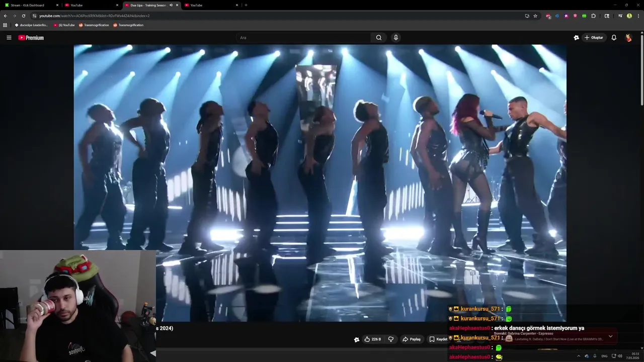Open the Chrome profile avatar

click(x=629, y=16)
